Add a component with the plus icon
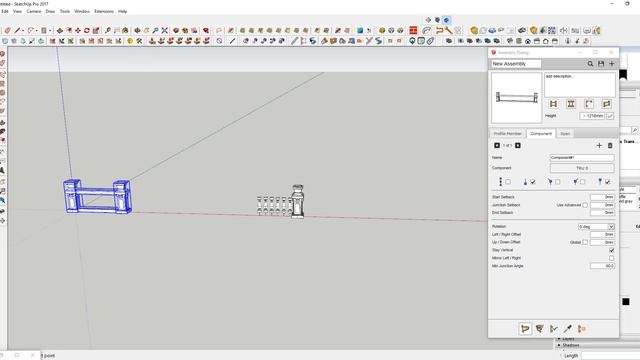Screen dimensions: 640x360 (599, 145)
